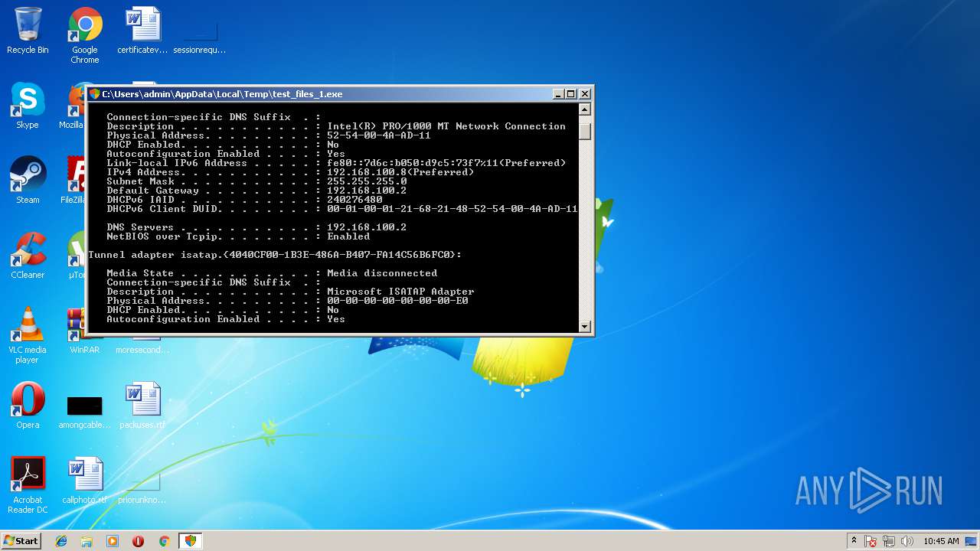Image resolution: width=980 pixels, height=551 pixels.
Task: Click the console scrollbar down arrow
Action: 585,327
